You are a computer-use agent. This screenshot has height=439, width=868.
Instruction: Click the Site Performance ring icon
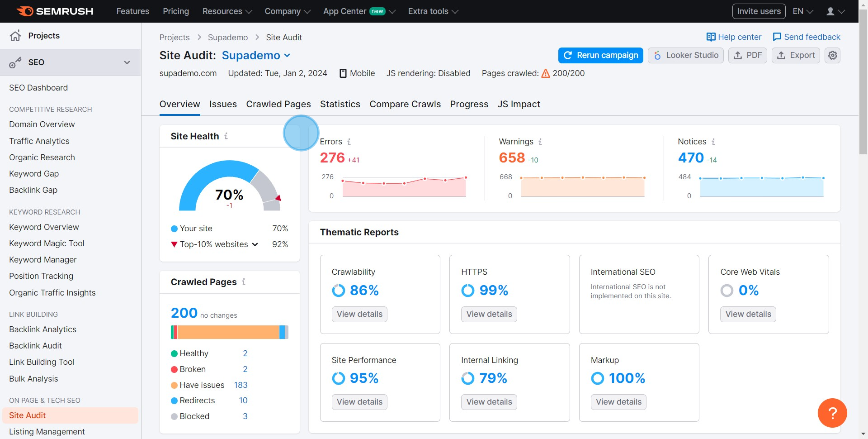coord(338,378)
